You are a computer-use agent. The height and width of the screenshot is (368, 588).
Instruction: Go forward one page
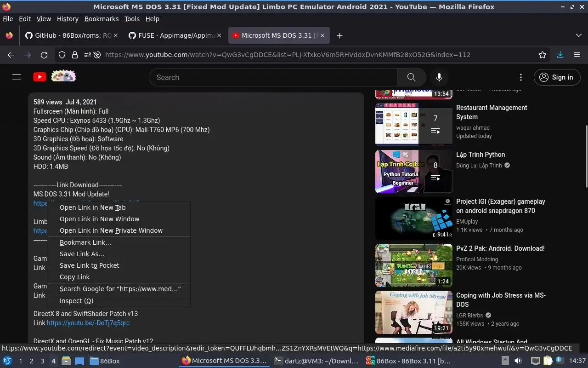[28, 55]
